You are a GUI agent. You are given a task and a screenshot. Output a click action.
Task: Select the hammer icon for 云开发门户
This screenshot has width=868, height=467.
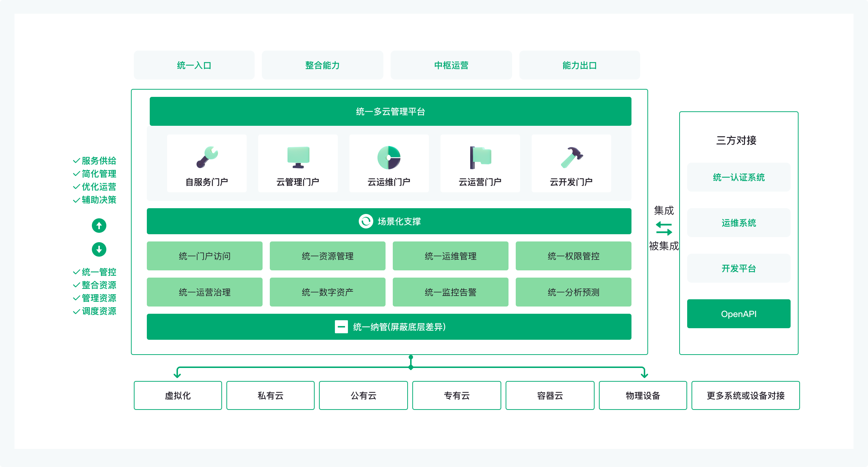572,157
